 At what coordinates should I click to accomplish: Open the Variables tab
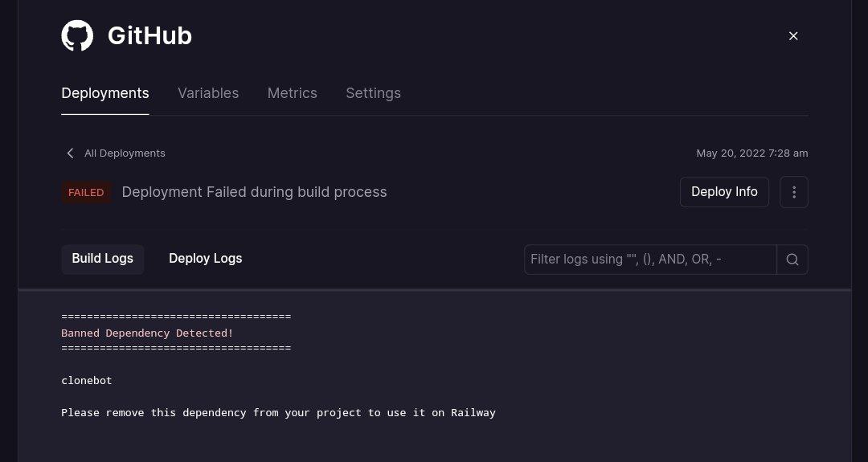coord(208,93)
